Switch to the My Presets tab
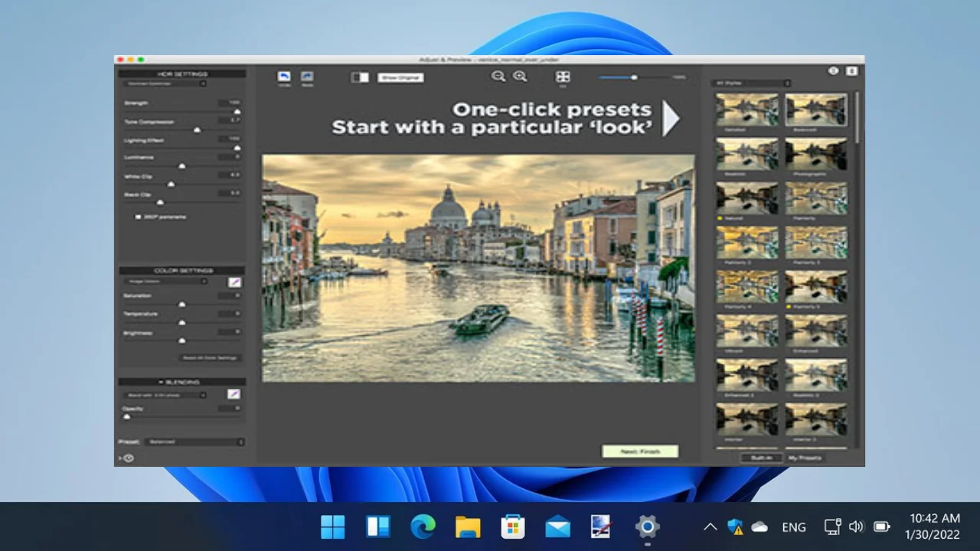Screen dimensions: 980x551 (805, 458)
